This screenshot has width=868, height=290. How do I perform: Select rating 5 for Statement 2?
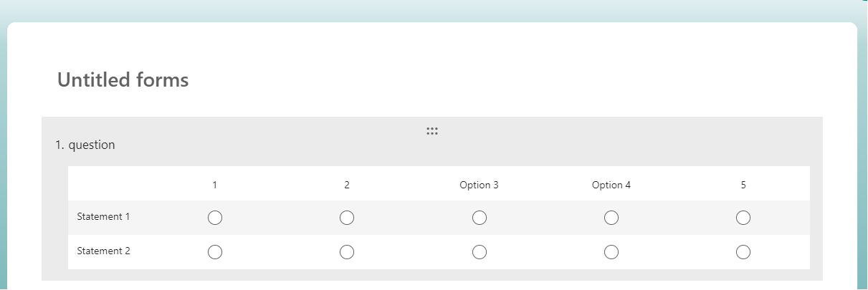click(743, 252)
